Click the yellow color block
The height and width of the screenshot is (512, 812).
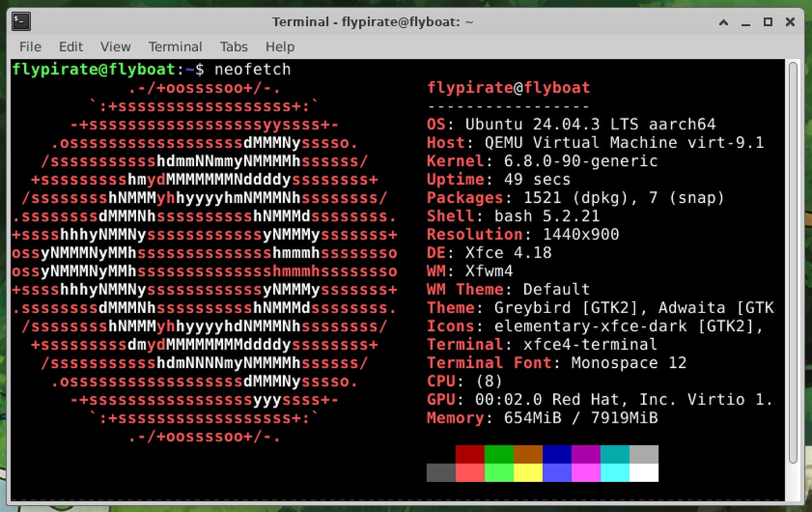pyautogui.click(x=528, y=472)
